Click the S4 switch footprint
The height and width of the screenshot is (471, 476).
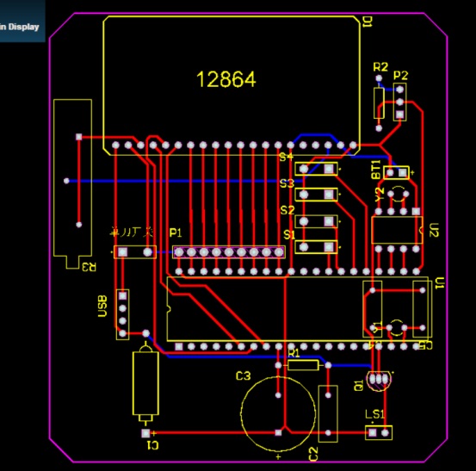point(316,169)
